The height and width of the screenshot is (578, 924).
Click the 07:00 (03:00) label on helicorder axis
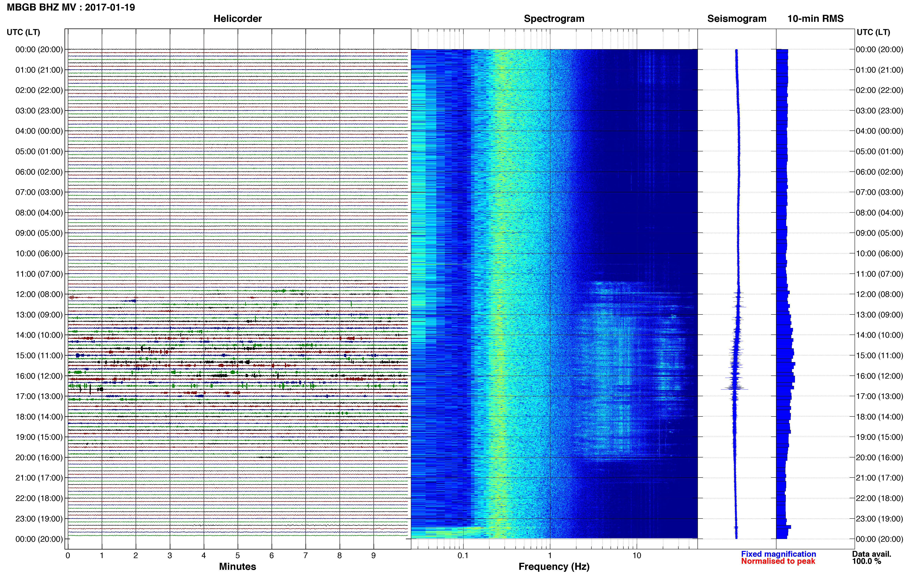39,192
